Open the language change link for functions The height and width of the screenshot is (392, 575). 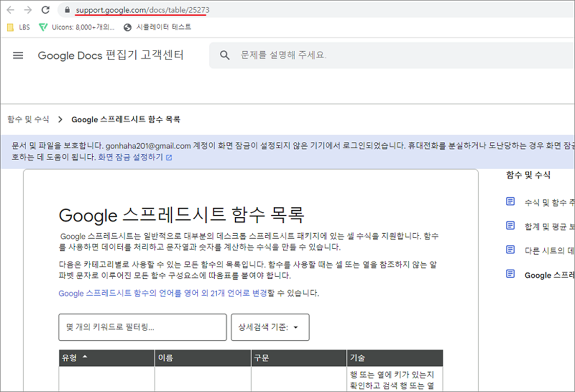coord(163,293)
